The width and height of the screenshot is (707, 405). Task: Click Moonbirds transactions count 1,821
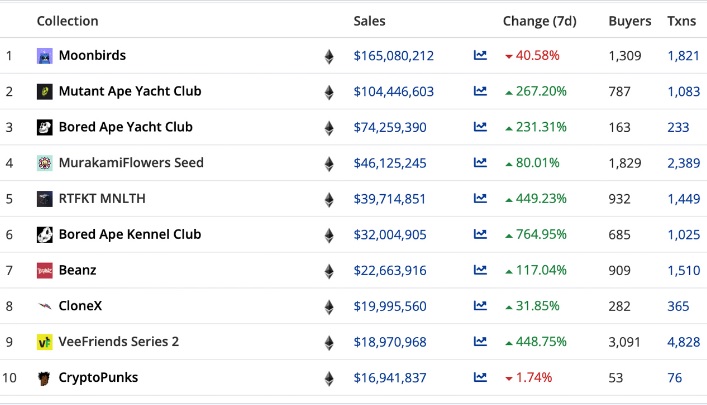684,55
